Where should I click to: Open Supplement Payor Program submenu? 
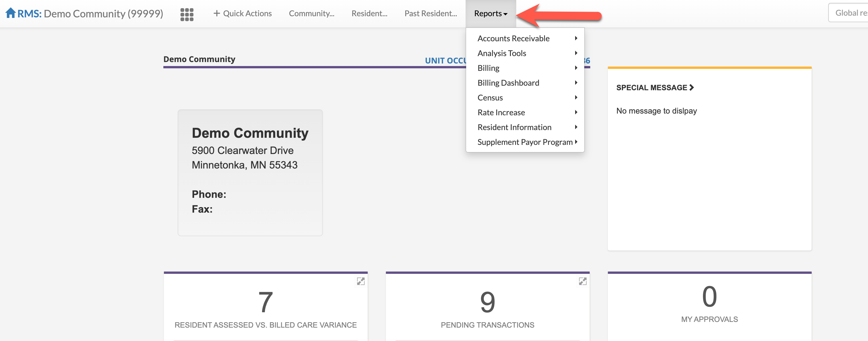pyautogui.click(x=524, y=142)
